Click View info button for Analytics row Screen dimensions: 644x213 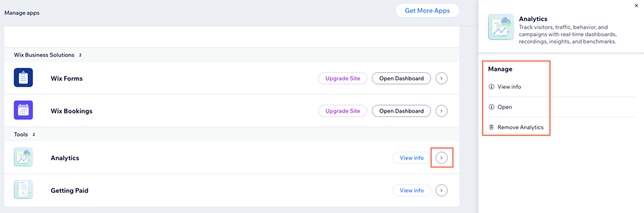click(x=412, y=158)
